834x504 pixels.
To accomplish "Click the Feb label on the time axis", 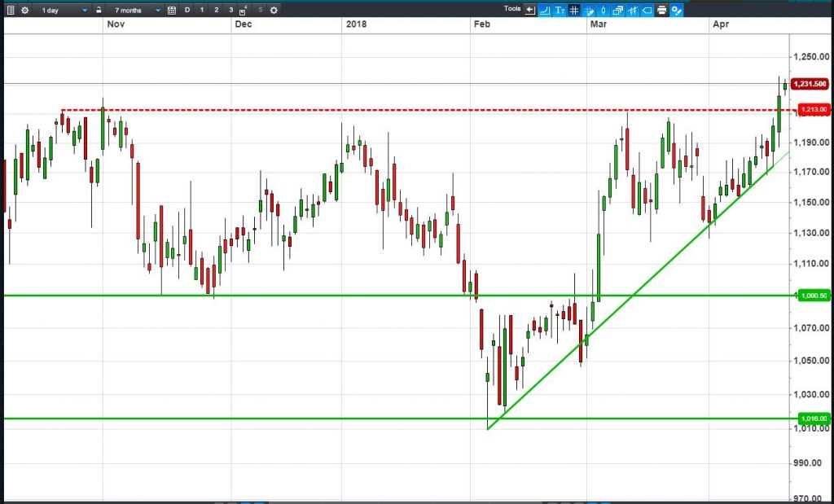I will [x=481, y=24].
